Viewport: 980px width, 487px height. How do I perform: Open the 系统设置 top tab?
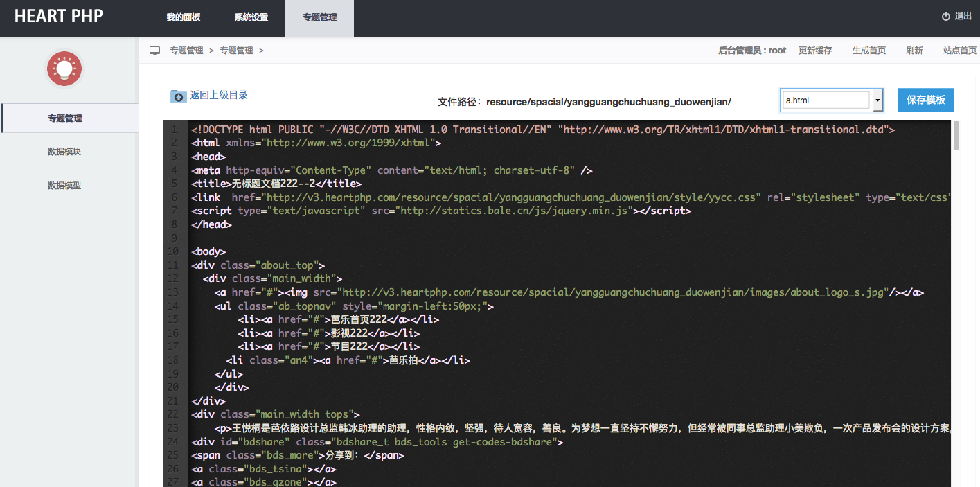[x=251, y=17]
